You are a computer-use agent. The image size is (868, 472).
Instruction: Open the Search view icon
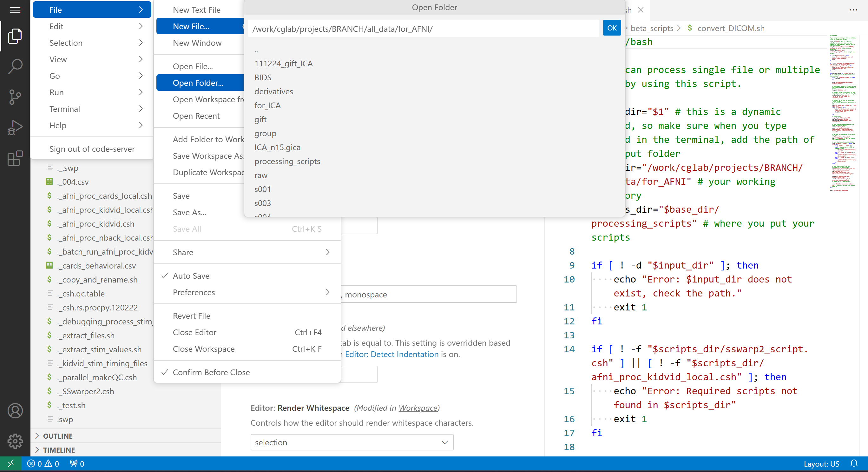click(x=15, y=66)
